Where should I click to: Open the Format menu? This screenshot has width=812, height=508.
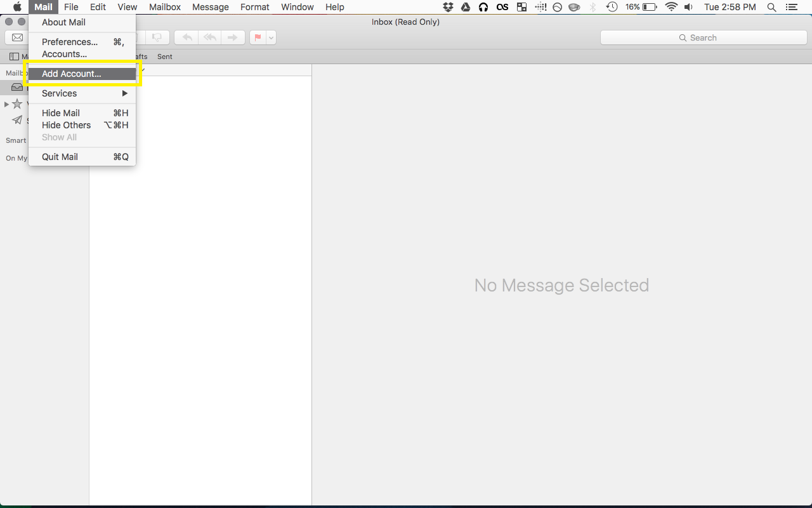point(255,7)
